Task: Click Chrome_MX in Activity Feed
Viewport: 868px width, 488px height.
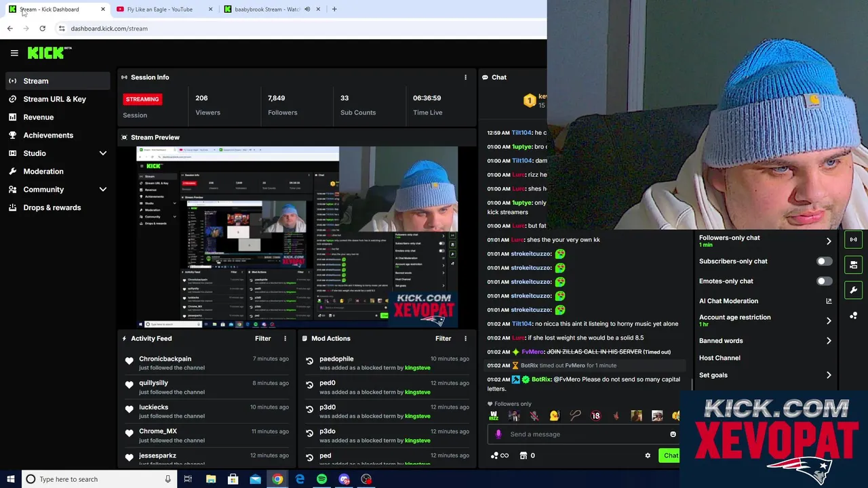Action: 157,431
